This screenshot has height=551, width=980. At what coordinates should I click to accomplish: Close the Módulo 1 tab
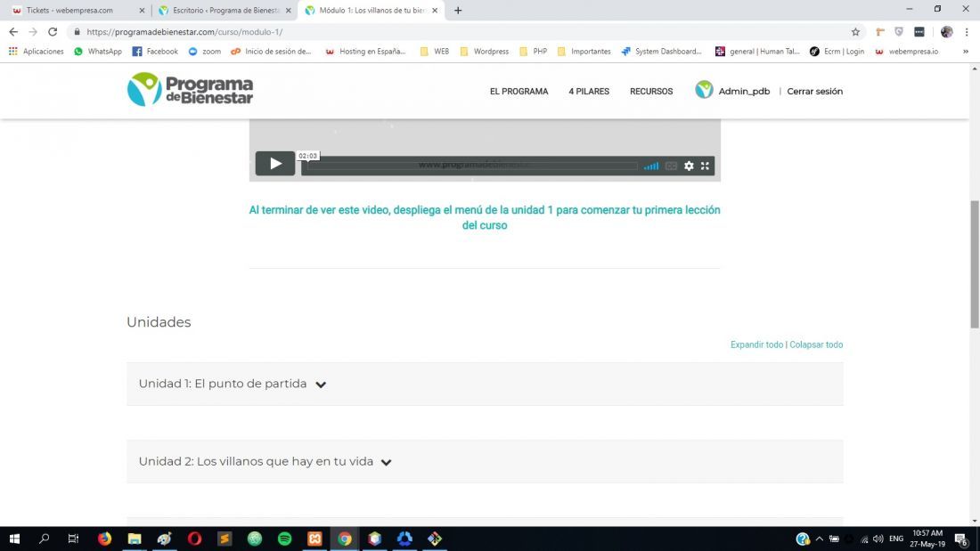tap(435, 11)
